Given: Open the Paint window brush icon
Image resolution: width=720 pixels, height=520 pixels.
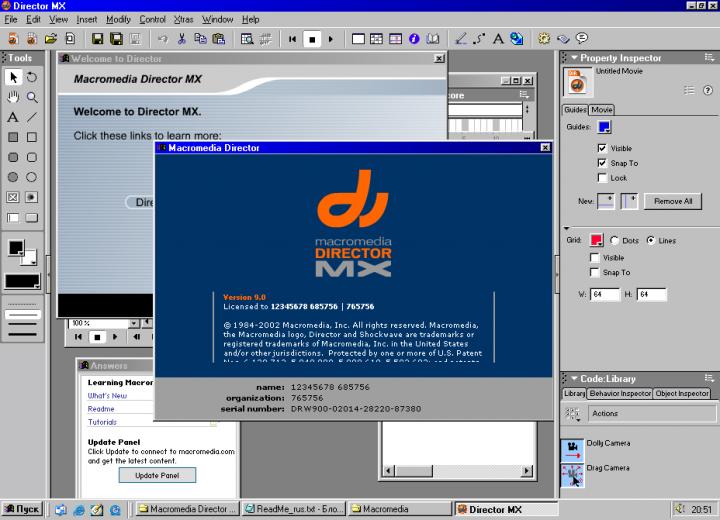Looking at the screenshot, I should coord(461,39).
